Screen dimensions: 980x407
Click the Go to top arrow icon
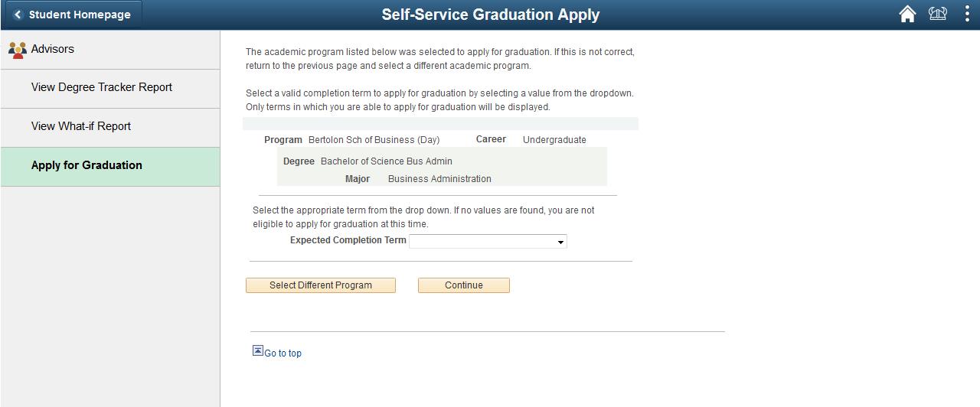[x=258, y=350]
